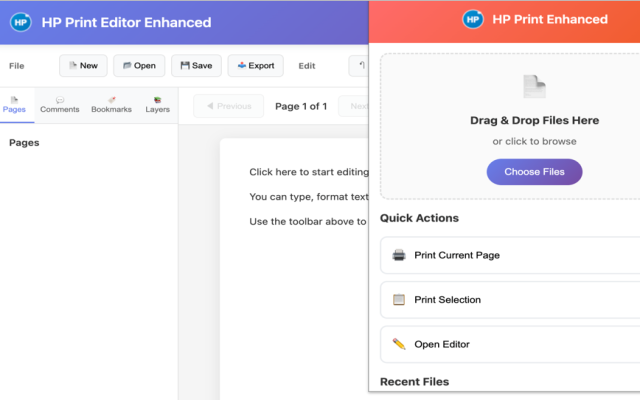Click the Quick Actions heading
Viewport: 640px width, 400px height.
point(419,218)
